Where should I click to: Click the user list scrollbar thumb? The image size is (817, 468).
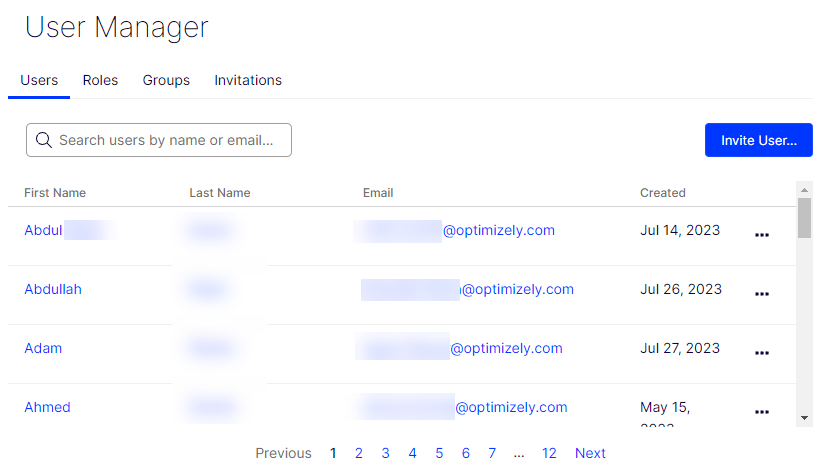coord(804,218)
